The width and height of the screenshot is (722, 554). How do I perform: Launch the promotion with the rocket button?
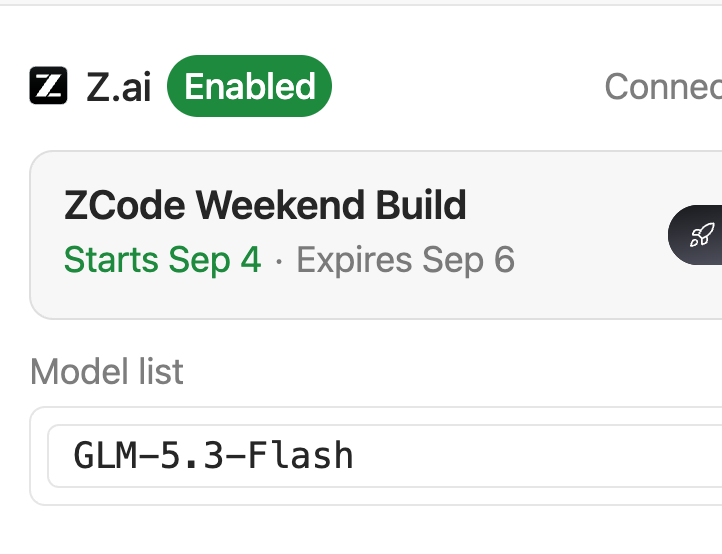[695, 235]
